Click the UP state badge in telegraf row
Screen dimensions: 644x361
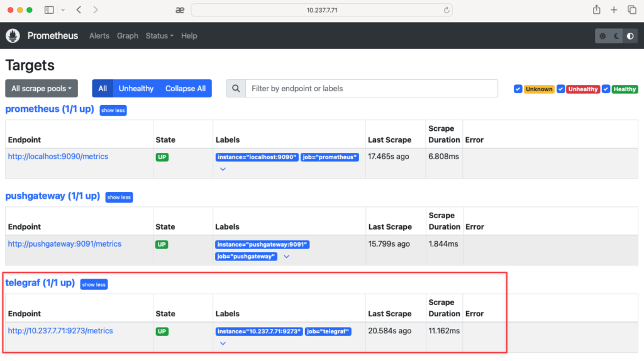[x=162, y=331]
